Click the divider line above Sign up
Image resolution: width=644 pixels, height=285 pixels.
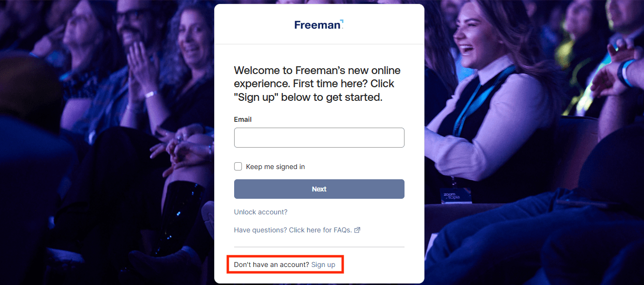point(319,247)
